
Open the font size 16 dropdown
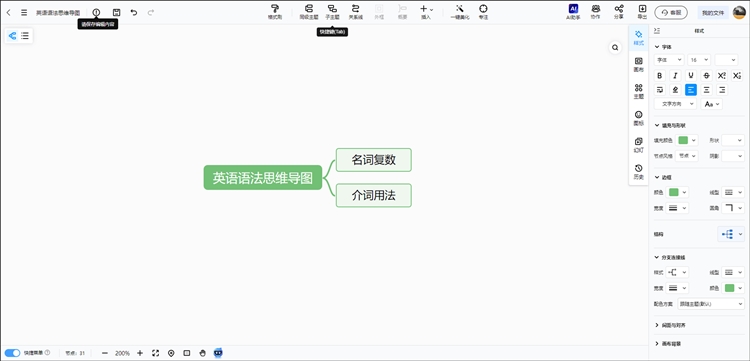(699, 60)
